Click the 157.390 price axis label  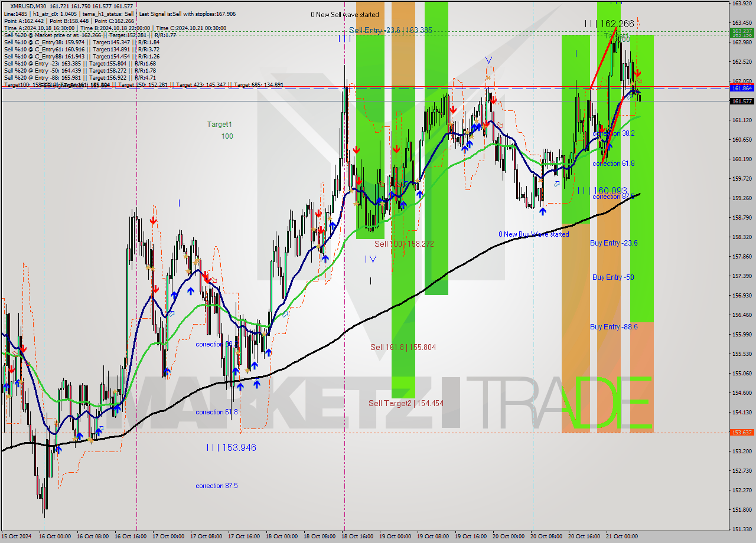(742, 276)
